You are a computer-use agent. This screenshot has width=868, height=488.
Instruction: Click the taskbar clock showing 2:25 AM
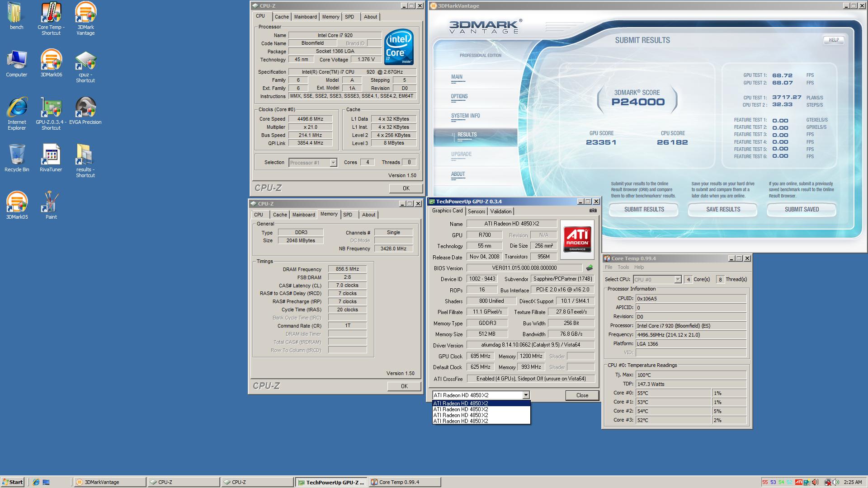(853, 482)
